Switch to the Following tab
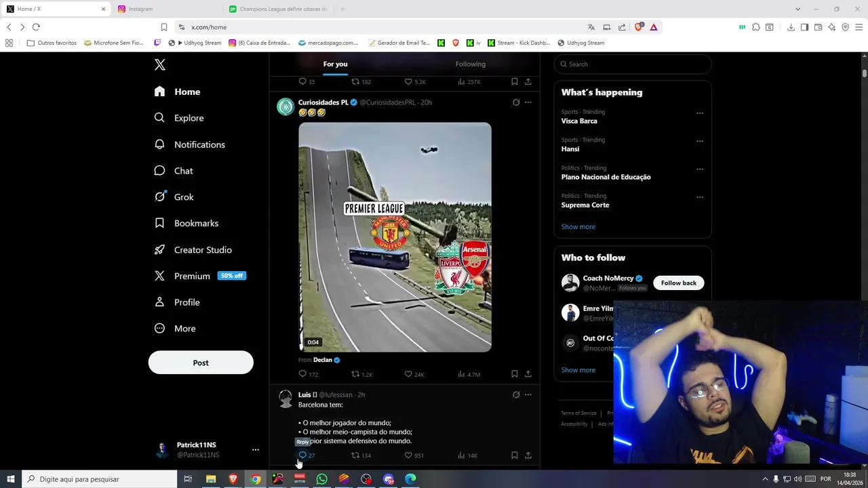Viewport: 868px width, 488px height. [x=471, y=64]
